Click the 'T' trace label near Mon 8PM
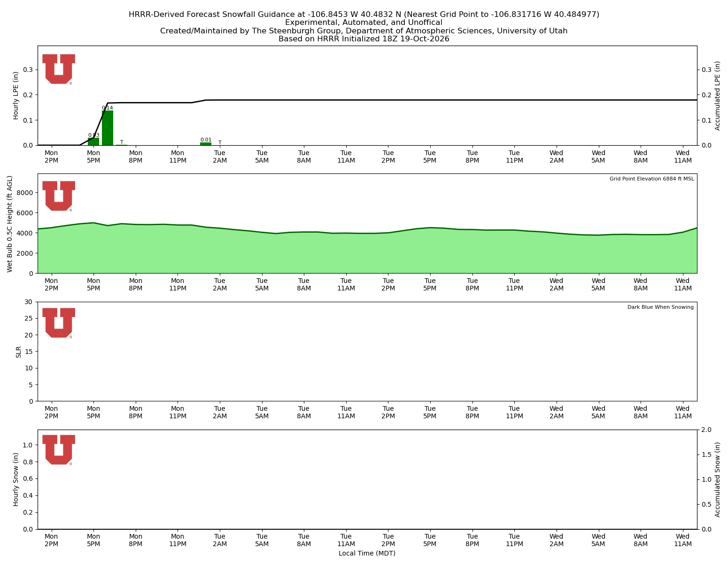 coord(122,142)
